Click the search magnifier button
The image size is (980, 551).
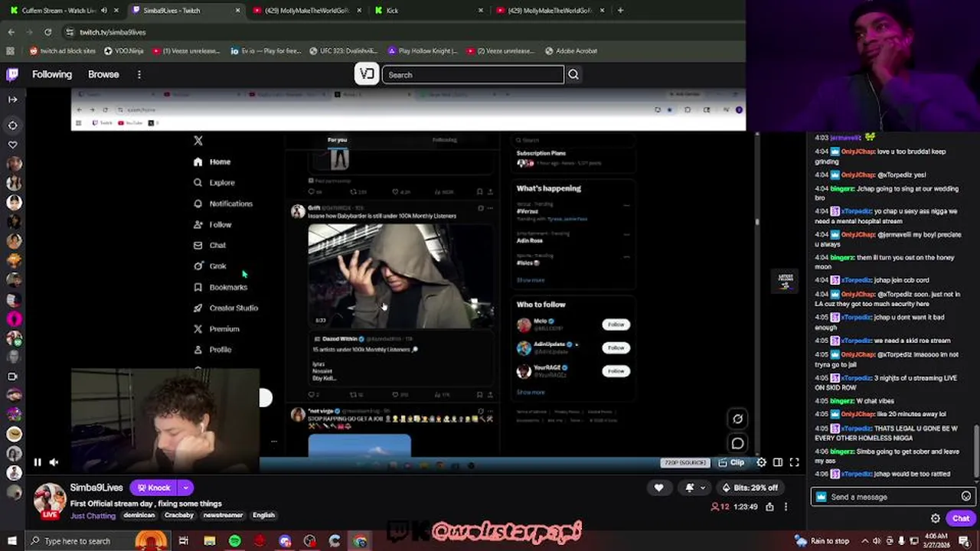pyautogui.click(x=573, y=75)
